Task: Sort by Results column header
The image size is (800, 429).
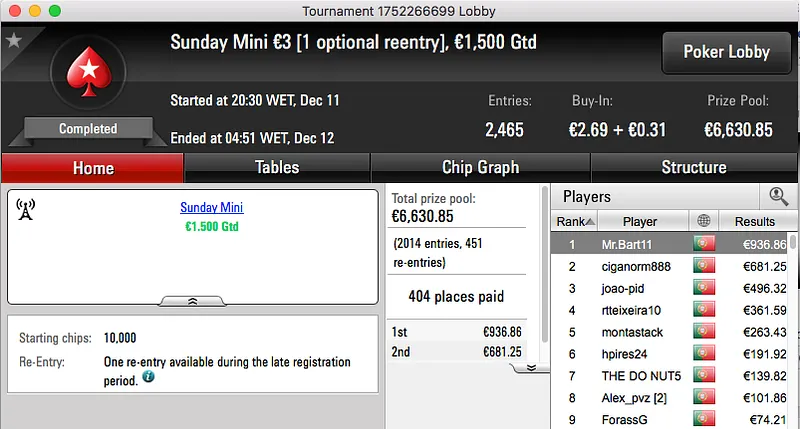Action: click(754, 221)
